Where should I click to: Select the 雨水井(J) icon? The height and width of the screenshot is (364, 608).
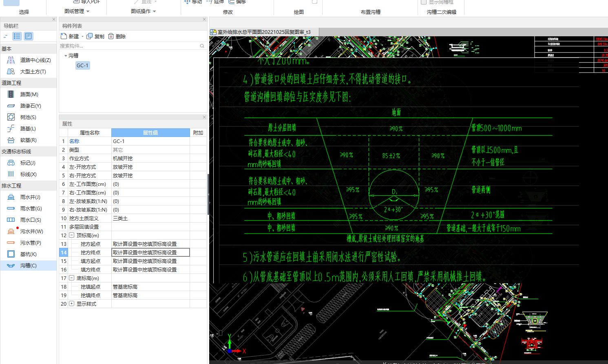[x=11, y=197]
